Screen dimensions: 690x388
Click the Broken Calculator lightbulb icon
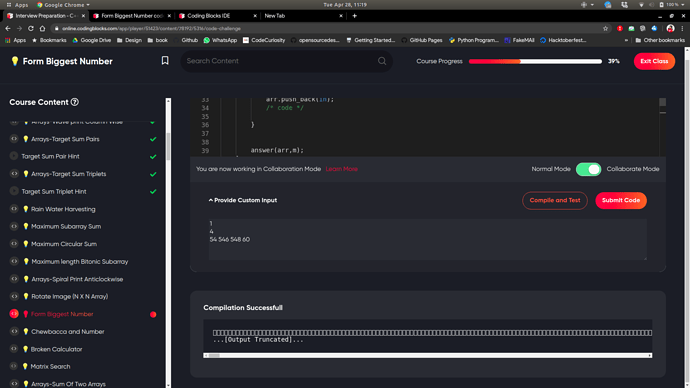[26, 349]
